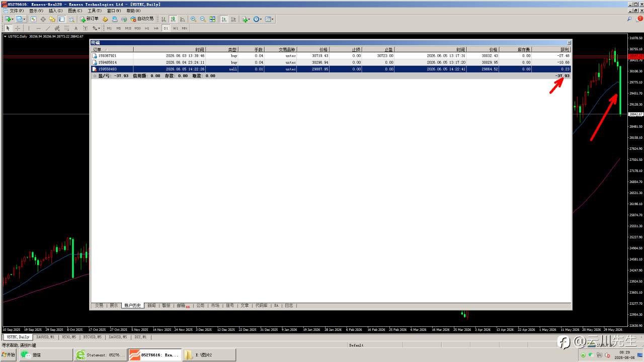Select the trendline drawing tool
The height and width of the screenshot is (362, 644).
click(x=48, y=28)
